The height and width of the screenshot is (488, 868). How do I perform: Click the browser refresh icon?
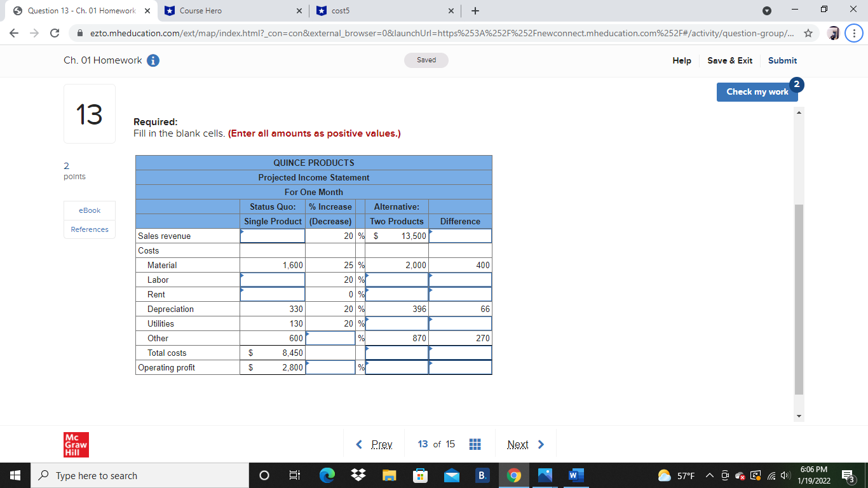click(54, 32)
